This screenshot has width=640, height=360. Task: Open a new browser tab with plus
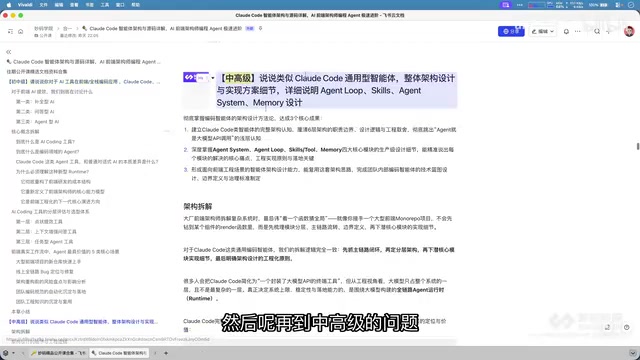point(166,353)
